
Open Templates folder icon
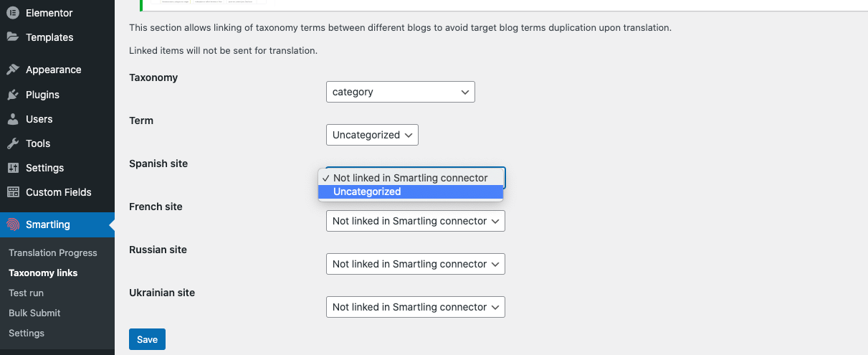tap(13, 37)
